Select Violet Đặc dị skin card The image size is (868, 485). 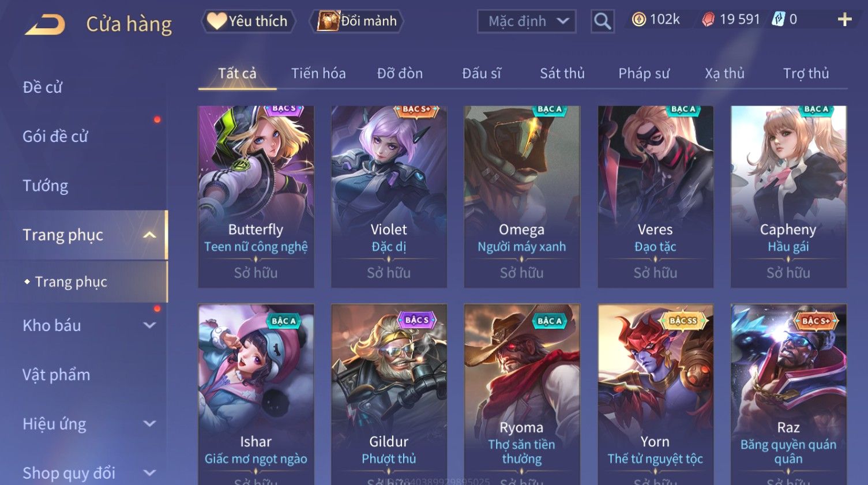click(389, 196)
